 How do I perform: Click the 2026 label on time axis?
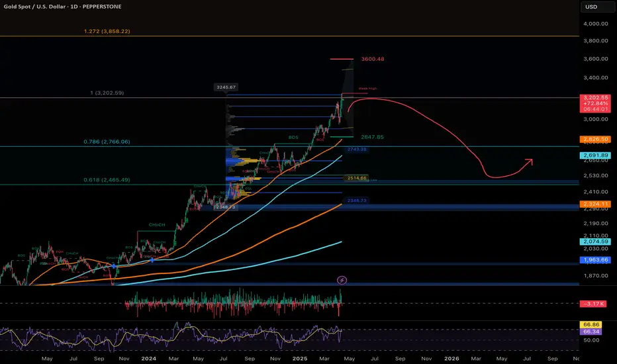[451, 359]
